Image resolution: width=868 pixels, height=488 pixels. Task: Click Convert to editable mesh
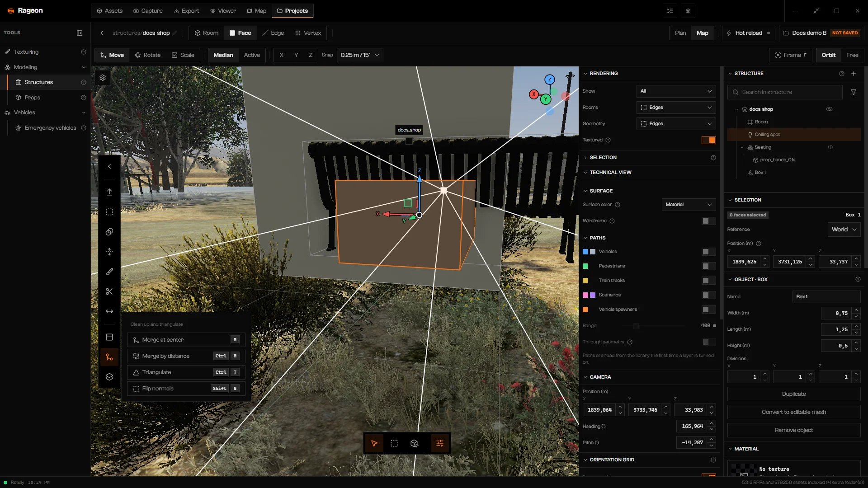click(794, 412)
